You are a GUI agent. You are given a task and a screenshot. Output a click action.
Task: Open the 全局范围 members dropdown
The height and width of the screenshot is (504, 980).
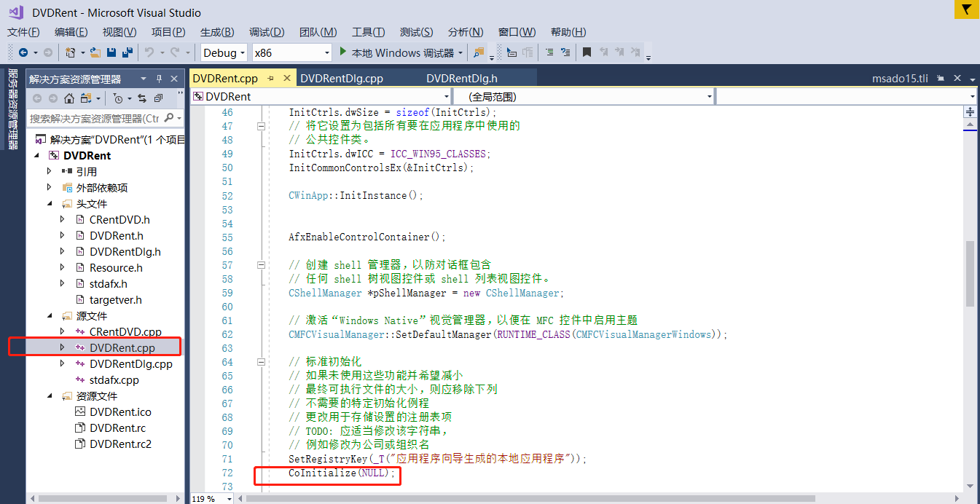coord(583,96)
